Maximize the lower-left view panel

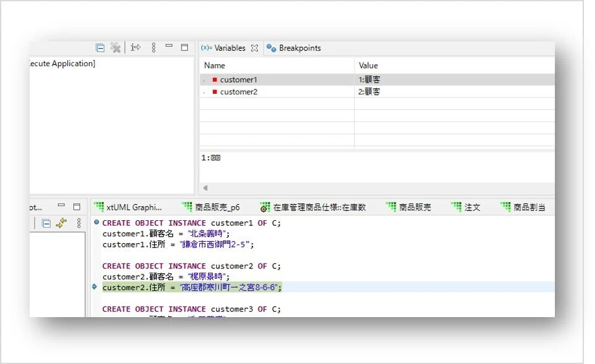click(77, 207)
